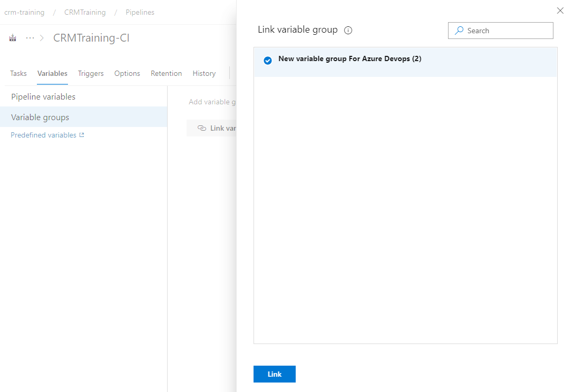Click the CRMTraining-CI pipeline title
574x392 pixels.
(x=91, y=38)
